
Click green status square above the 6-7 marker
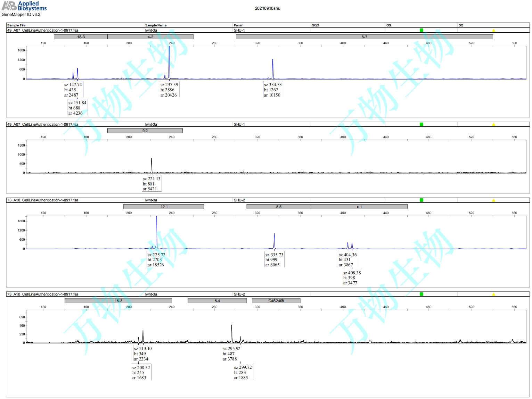pos(421,30)
